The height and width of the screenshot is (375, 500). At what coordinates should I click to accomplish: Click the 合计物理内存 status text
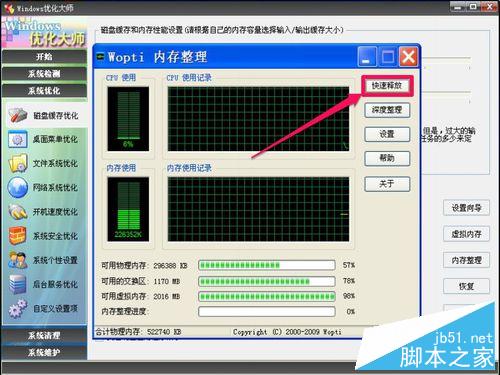coord(138,332)
